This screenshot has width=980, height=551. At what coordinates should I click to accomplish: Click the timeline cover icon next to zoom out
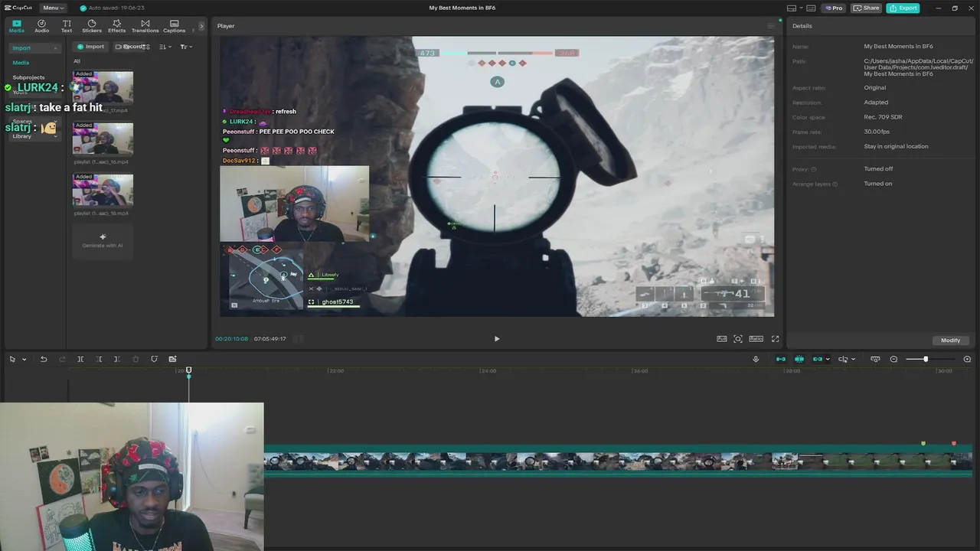(875, 359)
